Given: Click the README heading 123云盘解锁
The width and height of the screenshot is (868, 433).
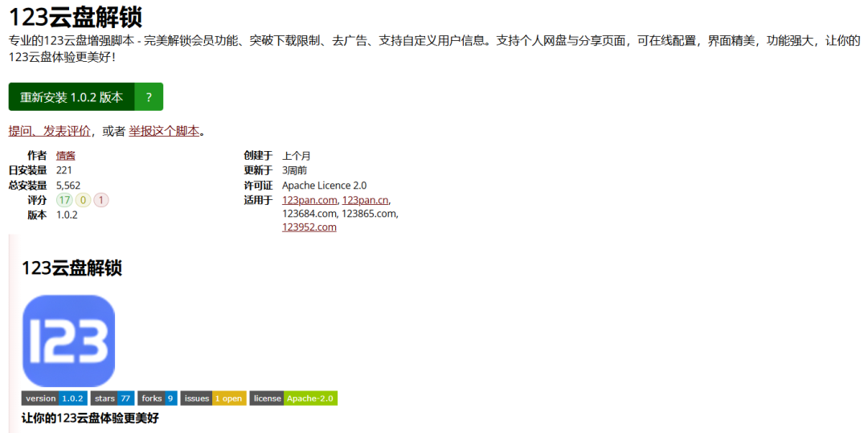Looking at the screenshot, I should [72, 268].
